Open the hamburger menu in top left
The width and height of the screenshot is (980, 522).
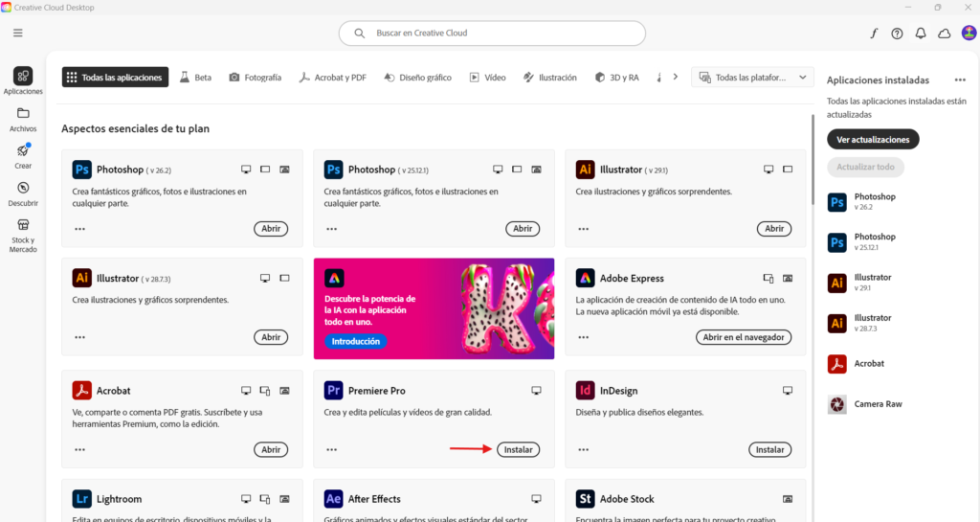click(x=17, y=33)
